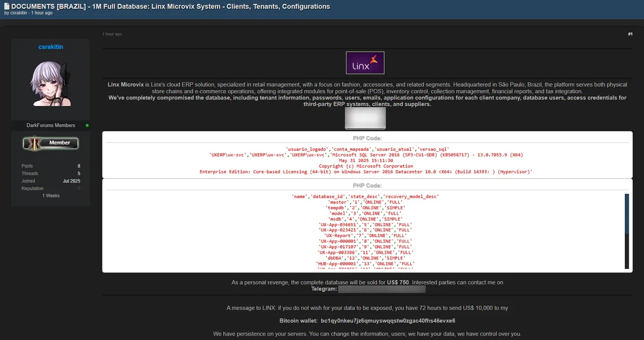Click the Linx logo image inside the post

pyautogui.click(x=365, y=63)
